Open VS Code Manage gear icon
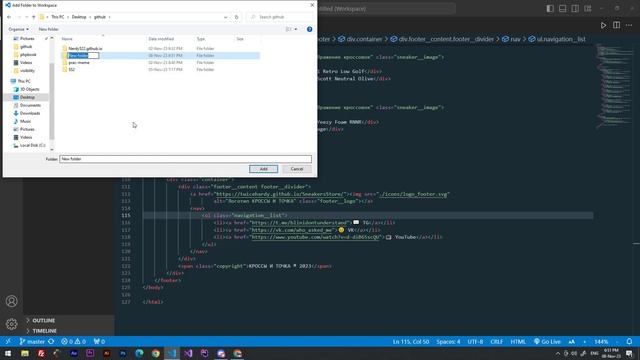Image resolution: width=640 pixels, height=360 pixels. pos(11,324)
